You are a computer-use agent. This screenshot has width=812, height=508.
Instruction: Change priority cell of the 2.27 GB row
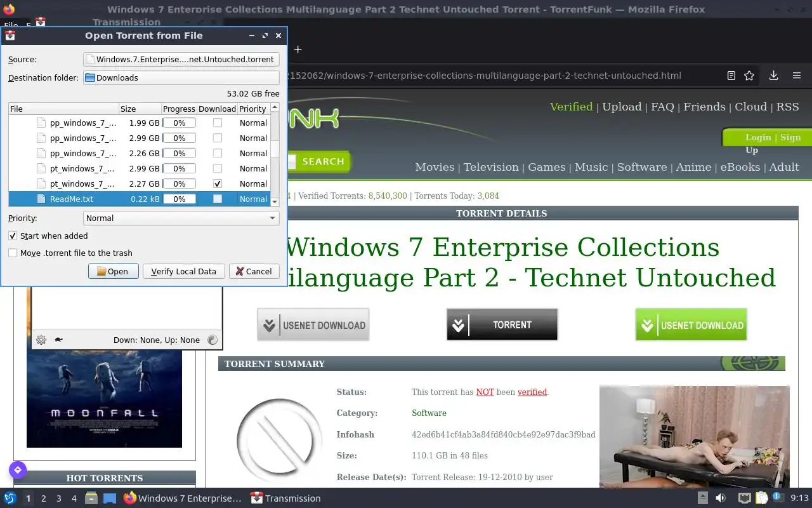coord(253,184)
